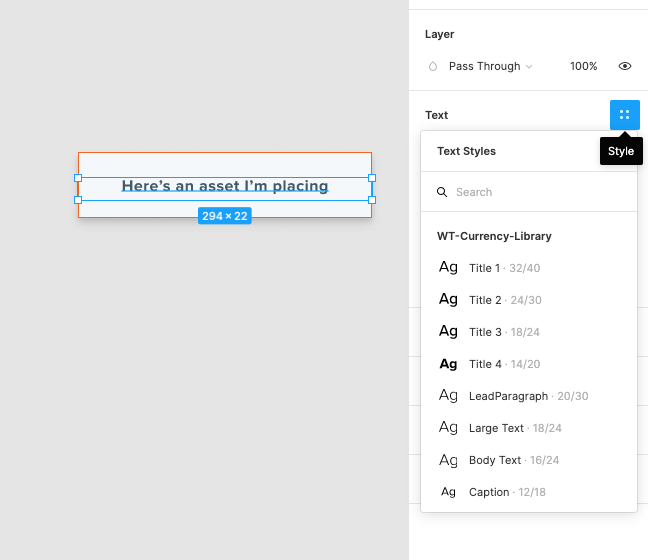Image resolution: width=648 pixels, height=560 pixels.
Task: Focus the Text Styles search field
Action: [x=529, y=192]
